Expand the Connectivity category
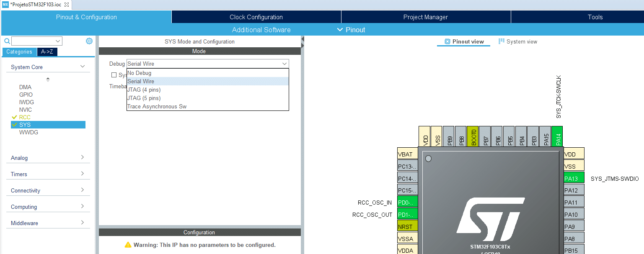 pyautogui.click(x=83, y=190)
